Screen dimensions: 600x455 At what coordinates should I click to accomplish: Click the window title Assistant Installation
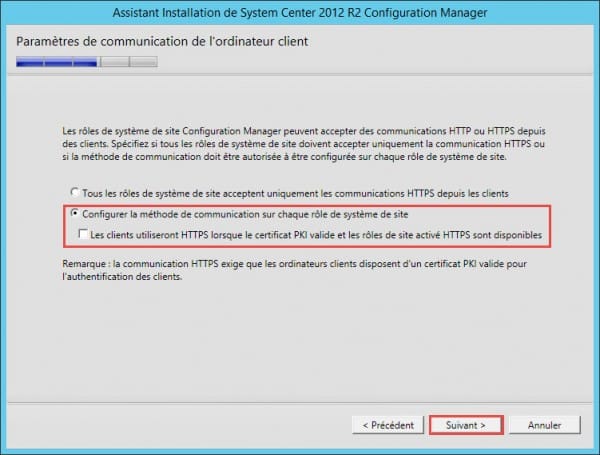(x=300, y=13)
